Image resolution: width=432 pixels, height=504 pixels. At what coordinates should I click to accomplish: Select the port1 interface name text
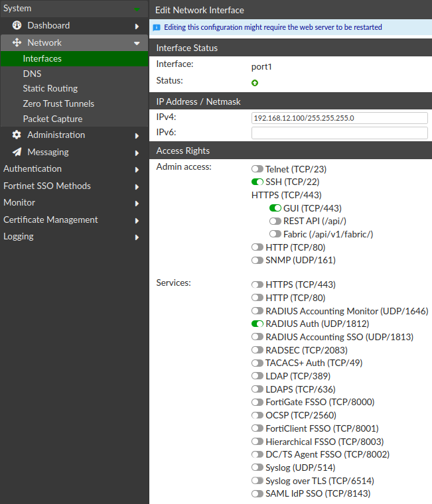point(261,67)
